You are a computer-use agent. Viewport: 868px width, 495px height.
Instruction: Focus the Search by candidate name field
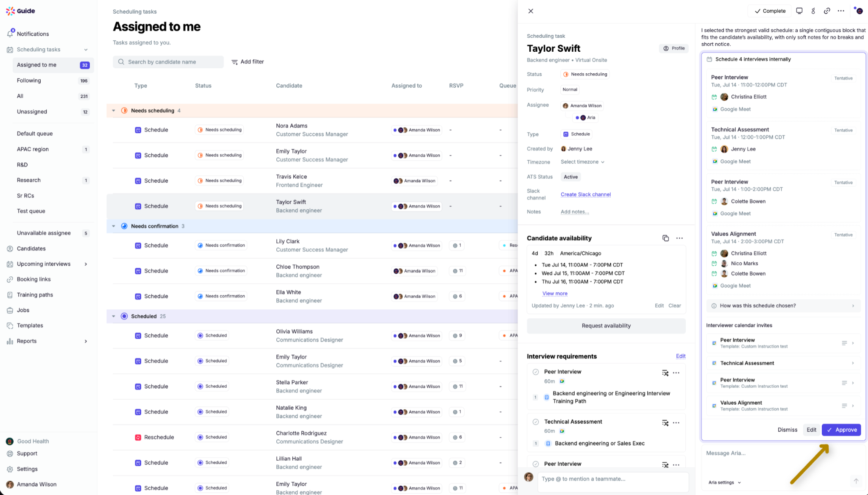168,62
